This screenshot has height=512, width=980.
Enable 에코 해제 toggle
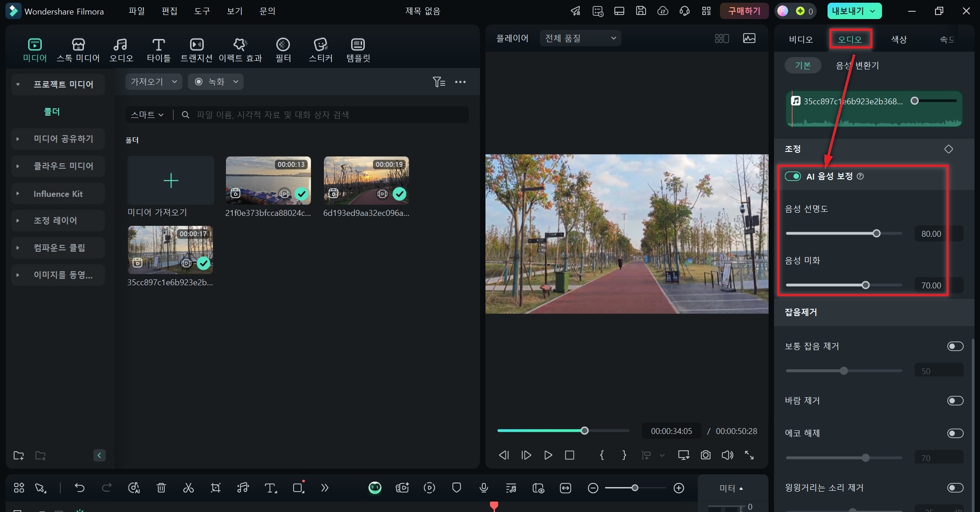point(955,434)
